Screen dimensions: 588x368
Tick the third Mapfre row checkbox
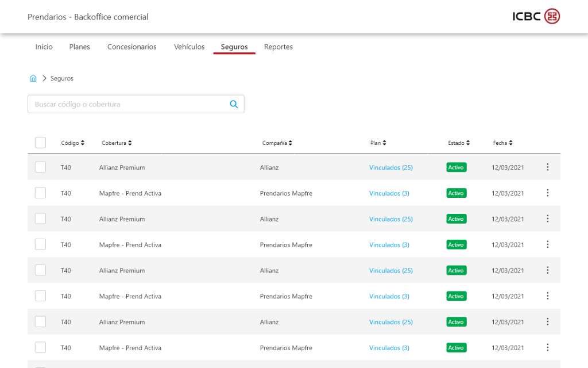coord(41,296)
